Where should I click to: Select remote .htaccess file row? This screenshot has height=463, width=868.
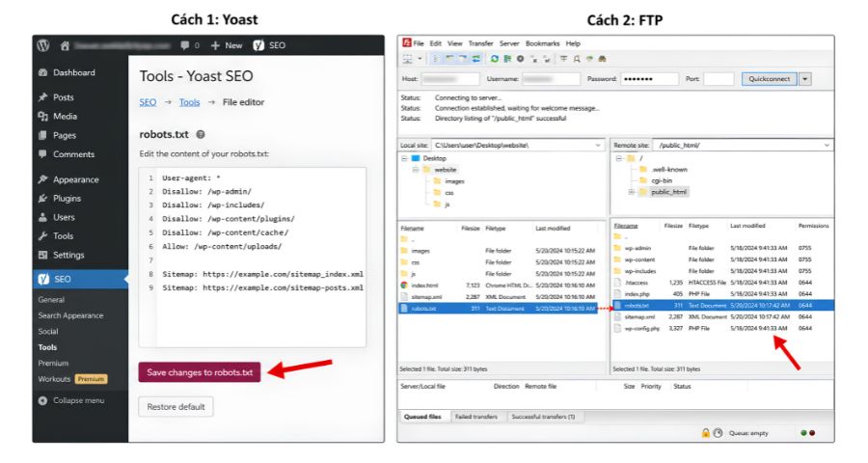coord(721,283)
